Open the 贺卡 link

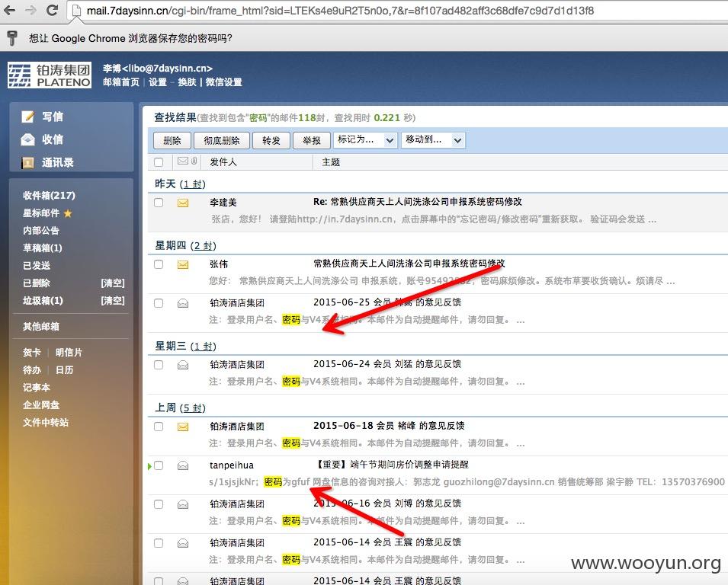coord(32,353)
